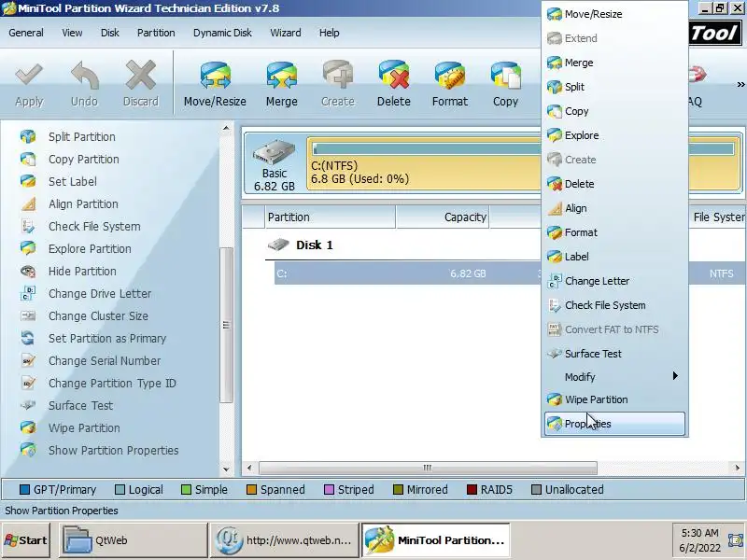Choose Wipe Partition in context menu
Viewport: 747px width, 560px height.
614,399
